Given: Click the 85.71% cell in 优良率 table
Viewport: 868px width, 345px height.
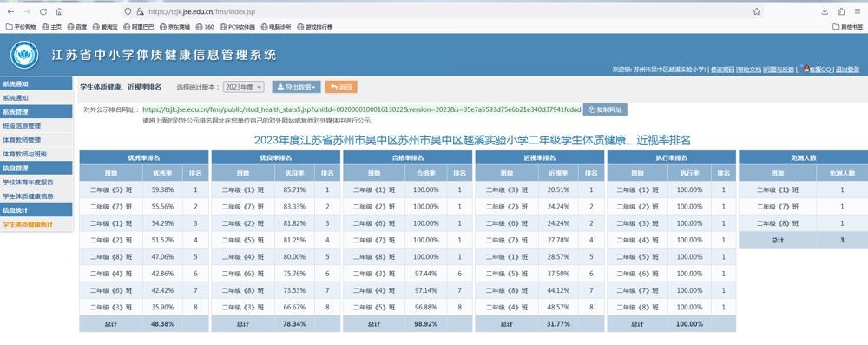Looking at the screenshot, I should (294, 189).
